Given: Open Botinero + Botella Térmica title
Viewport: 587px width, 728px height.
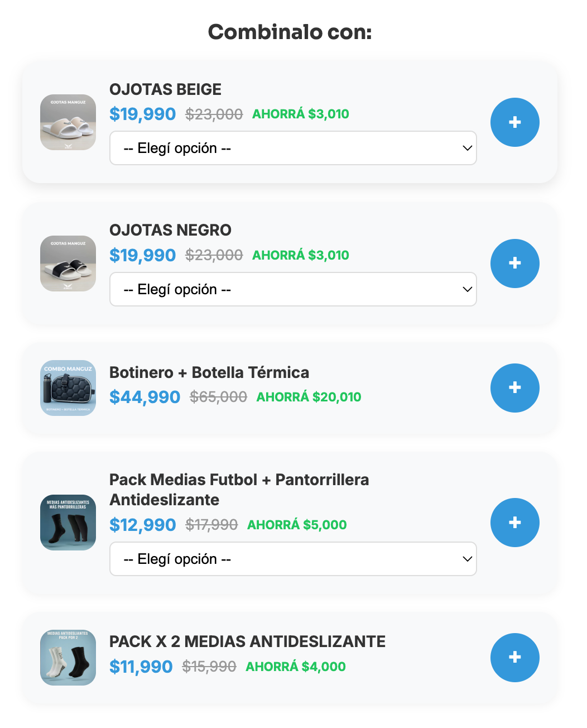Looking at the screenshot, I should click(209, 372).
